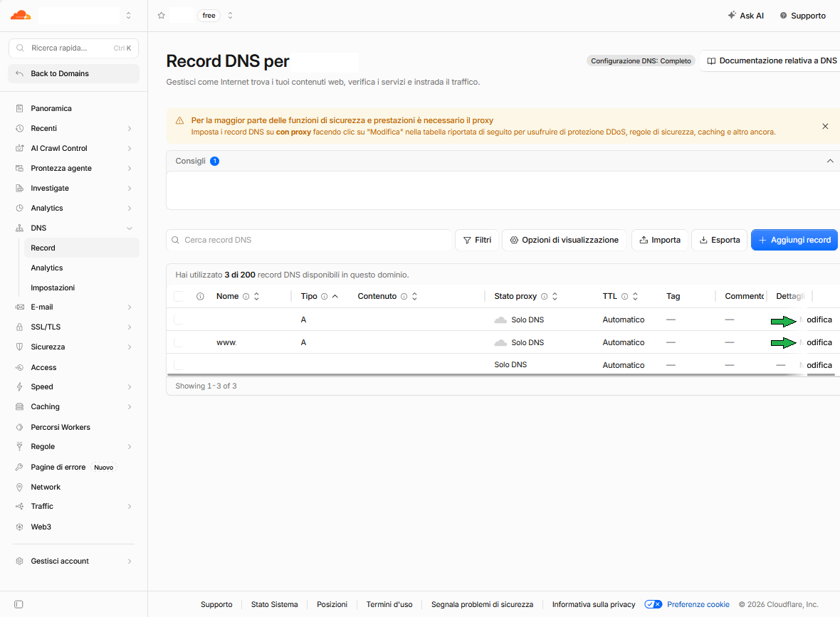Go to Panoramica in sidebar

pos(51,108)
